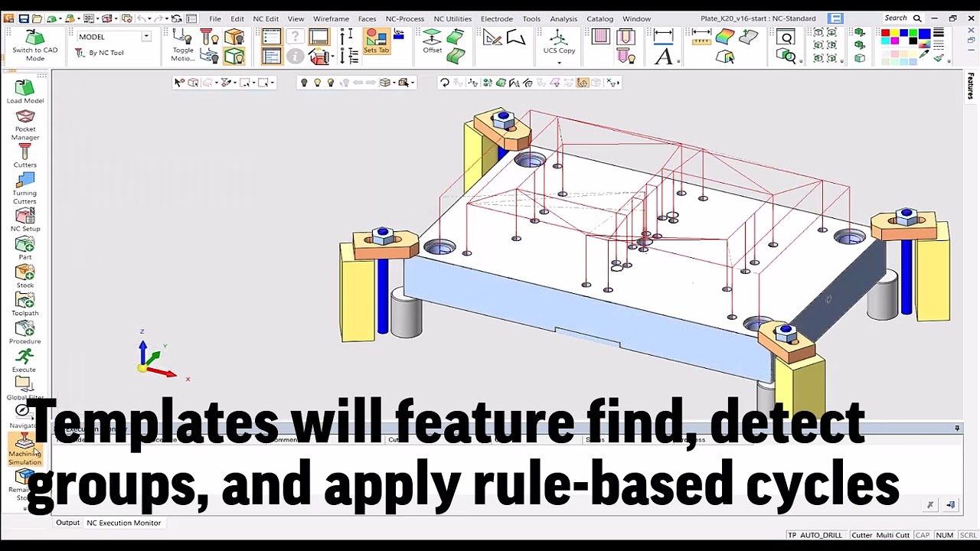Screen dimensions: 980x551
Task: Click the eyedropper color pick tool
Action: [x=923, y=54]
